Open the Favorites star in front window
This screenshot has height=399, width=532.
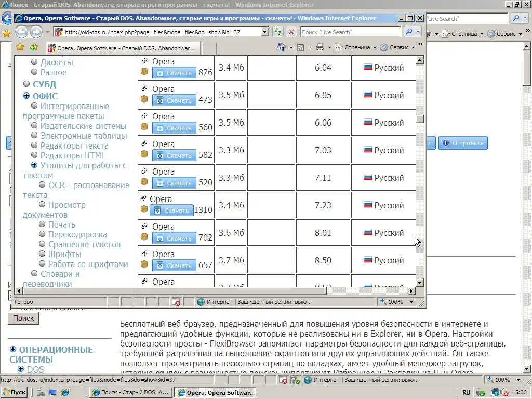point(20,47)
